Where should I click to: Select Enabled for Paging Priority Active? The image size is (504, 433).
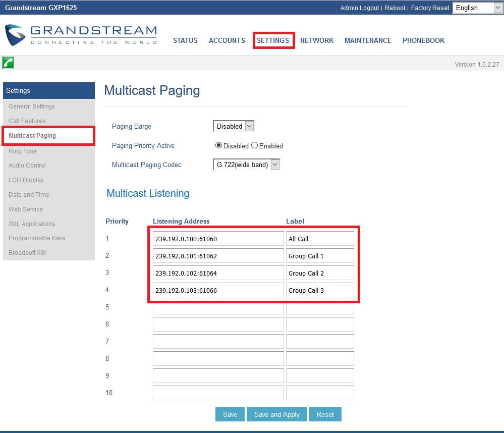tap(255, 145)
